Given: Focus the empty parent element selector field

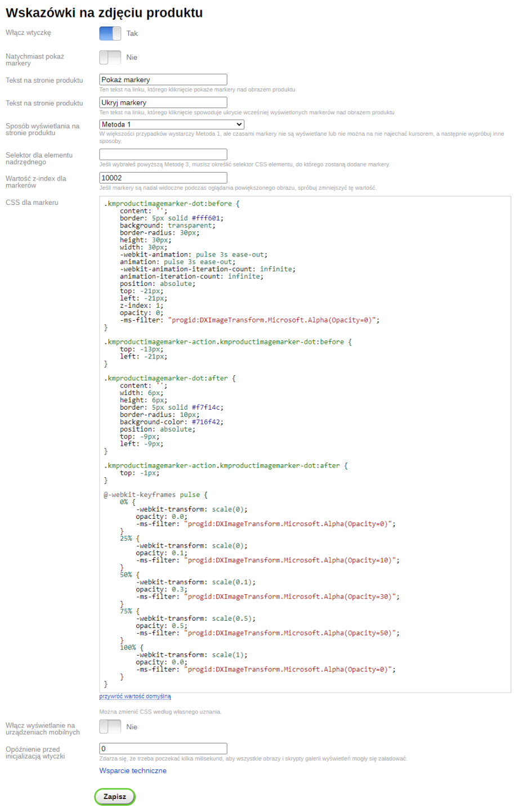Looking at the screenshot, I should click(163, 154).
